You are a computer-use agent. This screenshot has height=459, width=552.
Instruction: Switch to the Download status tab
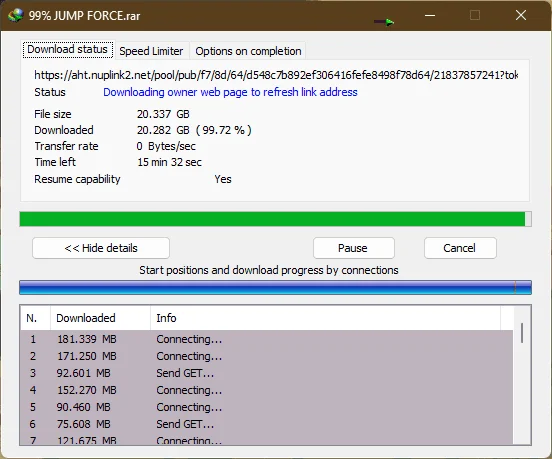pos(68,49)
